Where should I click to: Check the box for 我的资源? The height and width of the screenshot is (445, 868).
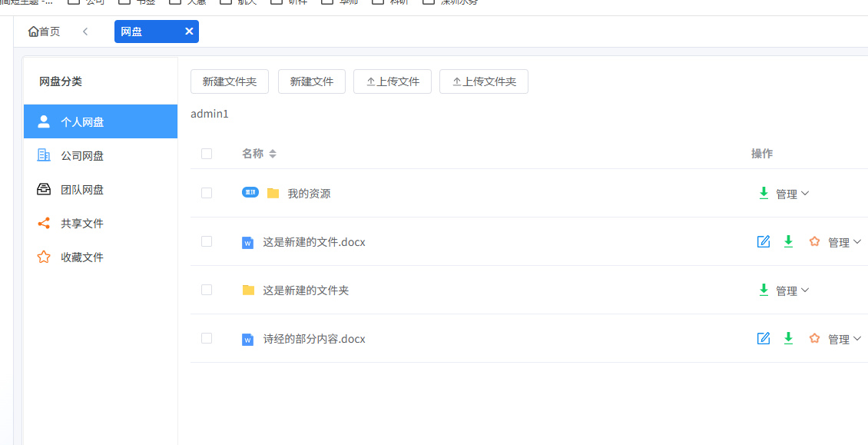tap(207, 193)
